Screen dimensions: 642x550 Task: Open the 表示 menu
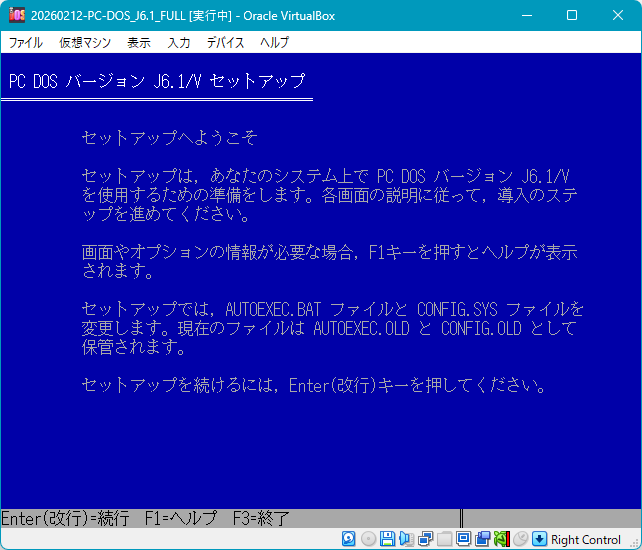pos(139,43)
